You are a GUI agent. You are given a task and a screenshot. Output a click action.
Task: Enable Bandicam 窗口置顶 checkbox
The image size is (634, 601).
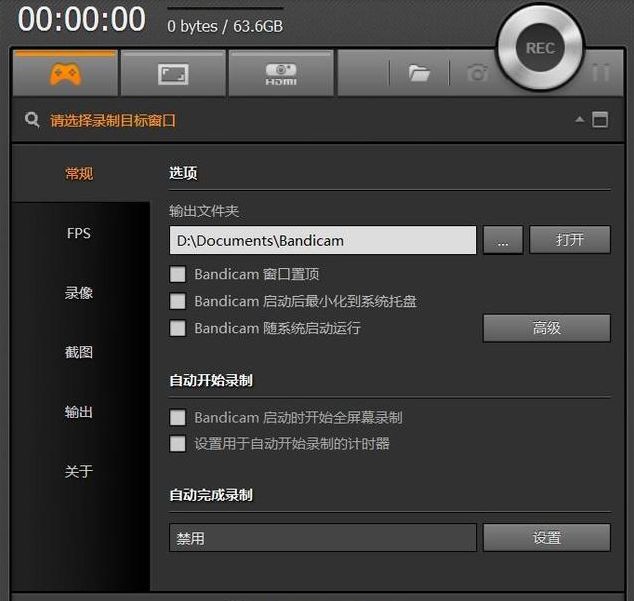pos(178,274)
